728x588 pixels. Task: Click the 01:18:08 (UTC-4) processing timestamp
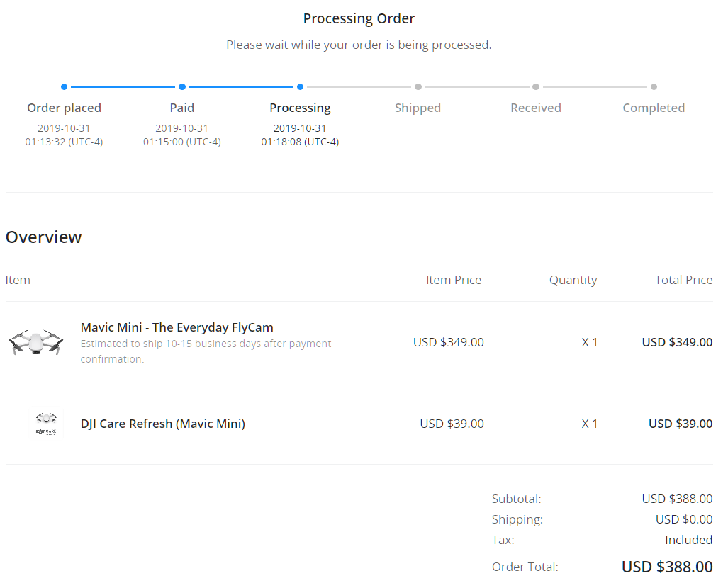coord(300,142)
